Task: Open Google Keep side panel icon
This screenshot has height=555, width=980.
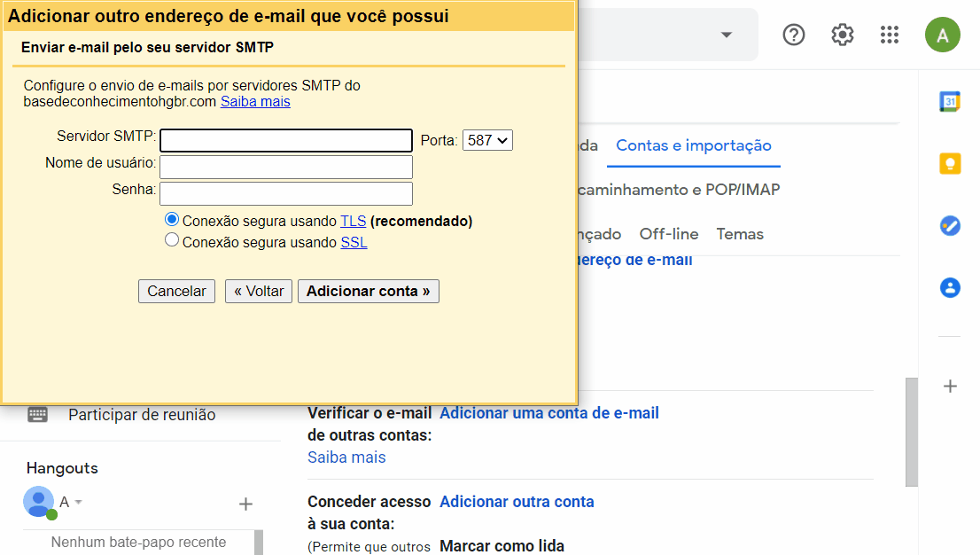Action: coord(949,163)
